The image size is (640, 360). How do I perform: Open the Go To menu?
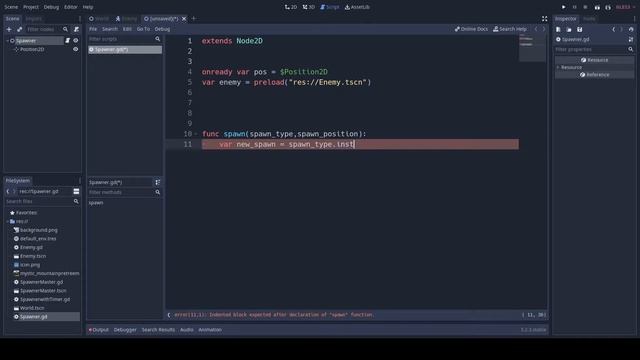(143, 29)
